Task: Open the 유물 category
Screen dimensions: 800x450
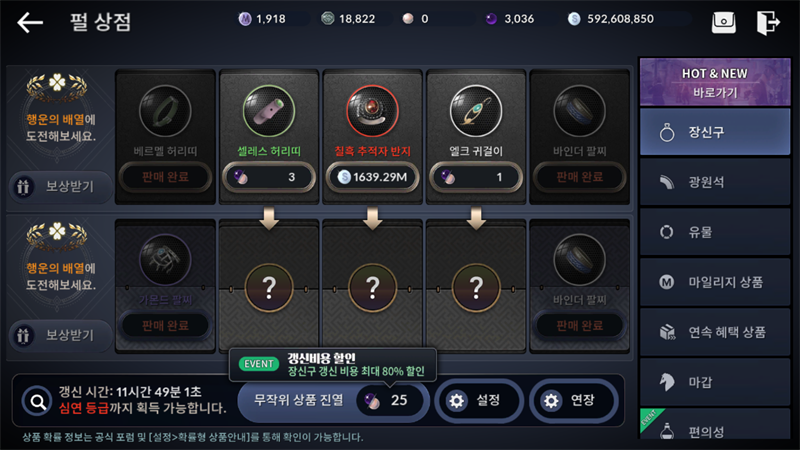Action: coord(715,232)
